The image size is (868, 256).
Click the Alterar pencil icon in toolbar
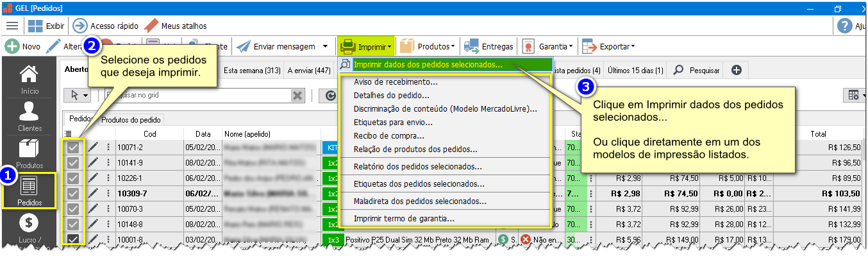pos(54,46)
